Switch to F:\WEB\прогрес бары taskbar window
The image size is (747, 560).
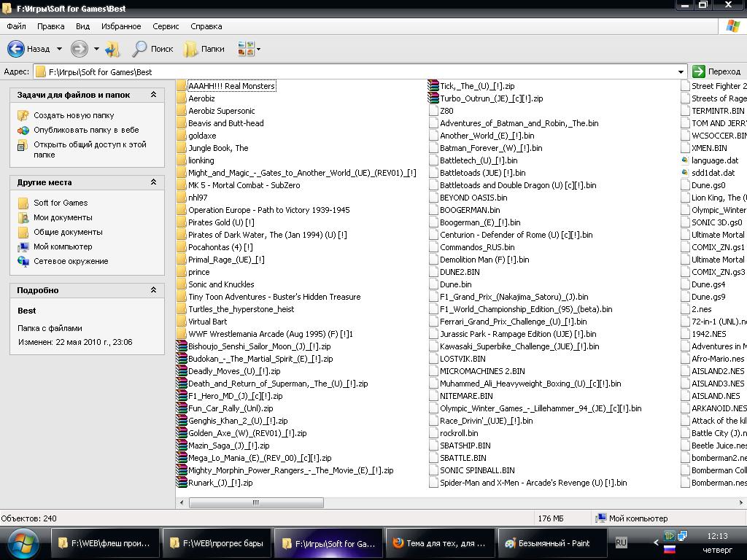(217, 542)
